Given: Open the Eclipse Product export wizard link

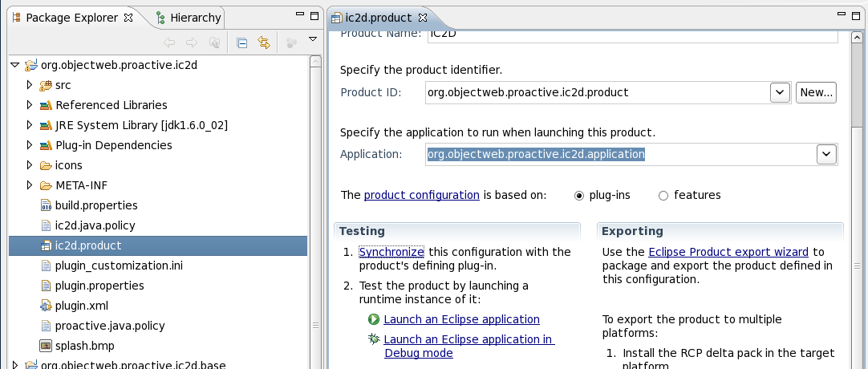Looking at the screenshot, I should coord(729,252).
